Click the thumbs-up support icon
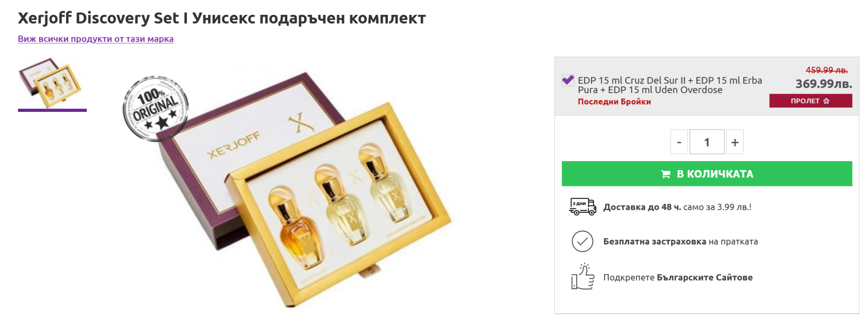Viewport: 868px width, 318px height. [583, 276]
